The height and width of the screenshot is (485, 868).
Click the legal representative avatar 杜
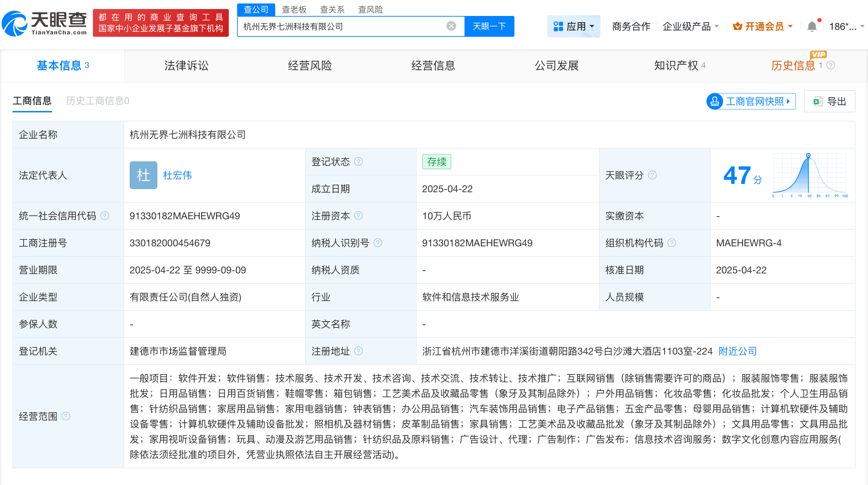(143, 175)
